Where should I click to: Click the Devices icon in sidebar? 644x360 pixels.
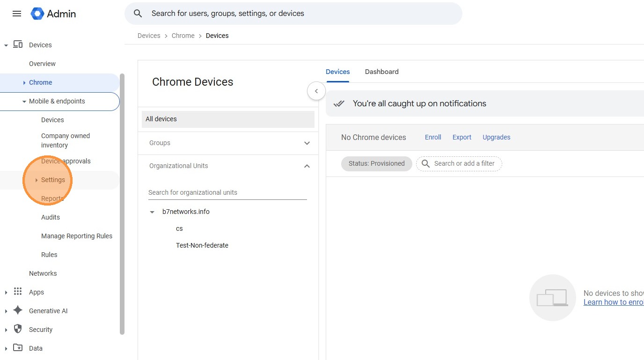point(18,44)
